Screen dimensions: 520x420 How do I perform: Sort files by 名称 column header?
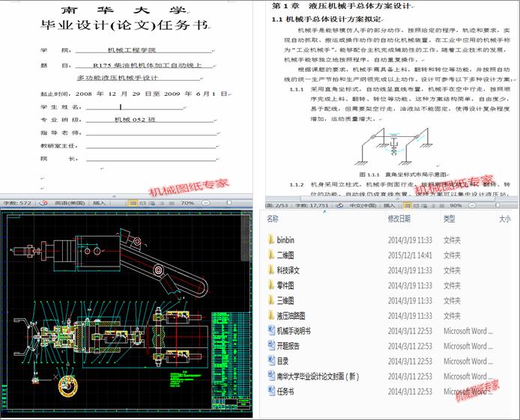click(273, 219)
